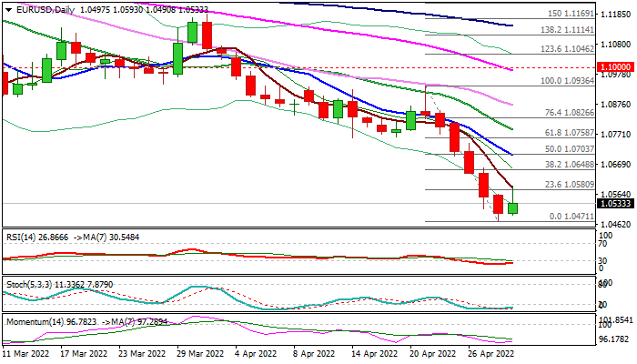Click the last green candlestick on chart

click(x=513, y=208)
